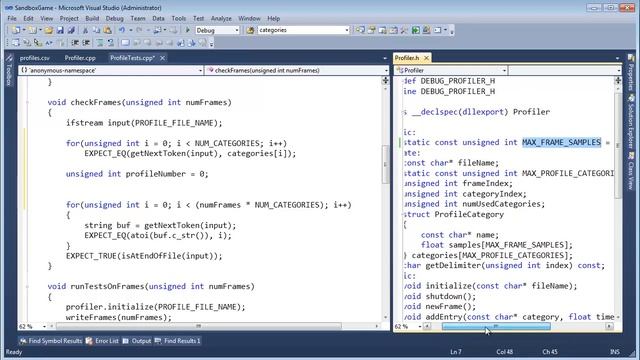Click the Open File folder icon
The width and height of the screenshot is (640, 360).
pos(49,30)
